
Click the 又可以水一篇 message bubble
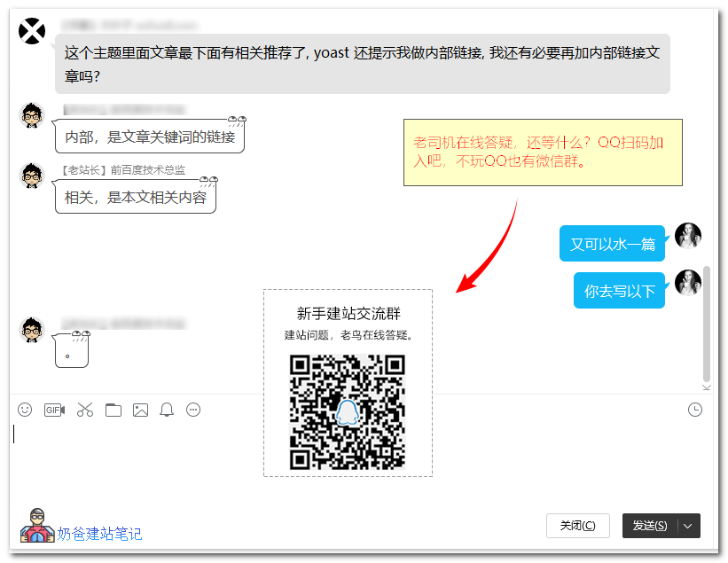click(x=613, y=244)
